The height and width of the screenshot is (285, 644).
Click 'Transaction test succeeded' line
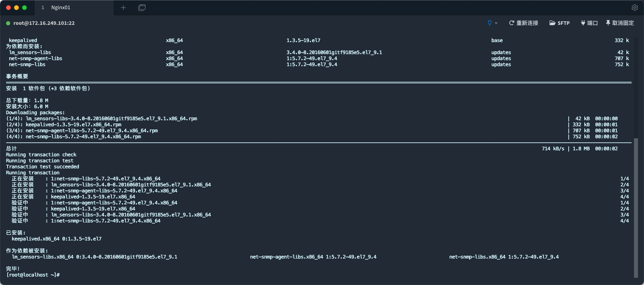click(42, 167)
